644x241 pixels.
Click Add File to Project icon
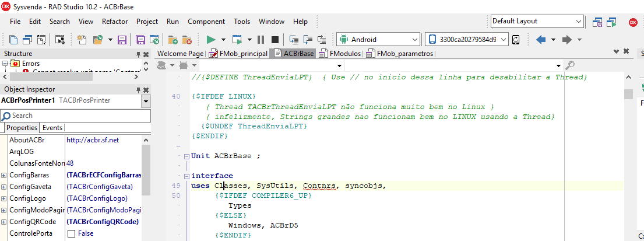[x=173, y=40]
